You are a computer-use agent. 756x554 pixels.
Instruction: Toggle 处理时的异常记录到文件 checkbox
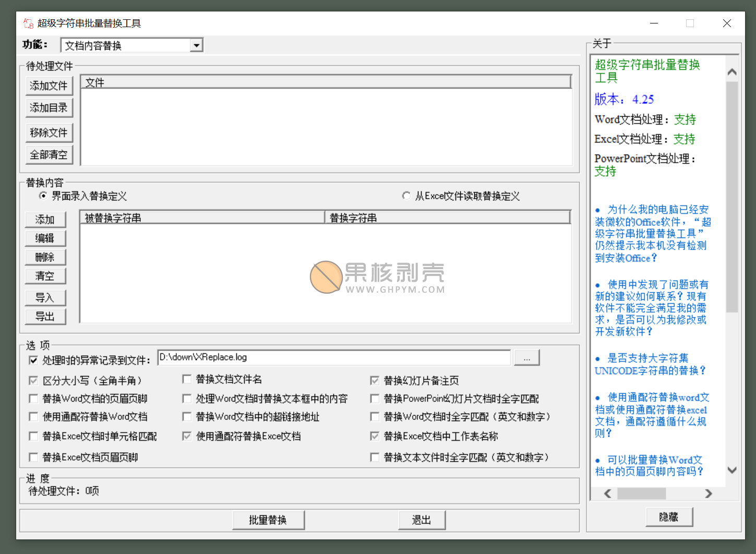(x=33, y=360)
